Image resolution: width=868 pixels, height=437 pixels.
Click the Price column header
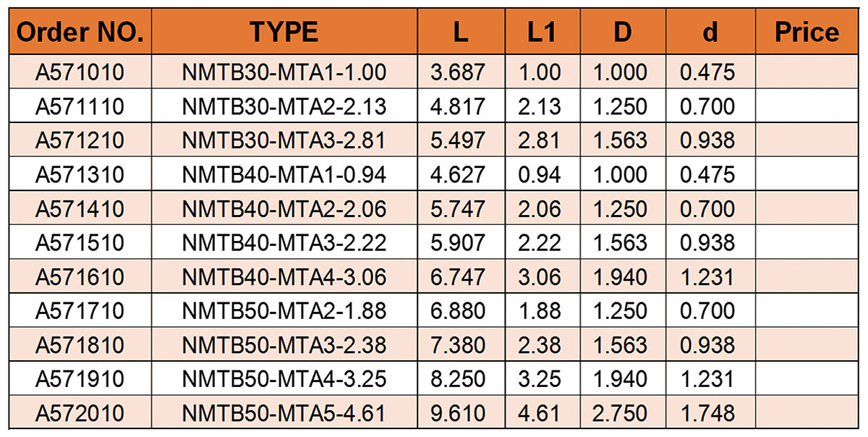click(x=807, y=33)
